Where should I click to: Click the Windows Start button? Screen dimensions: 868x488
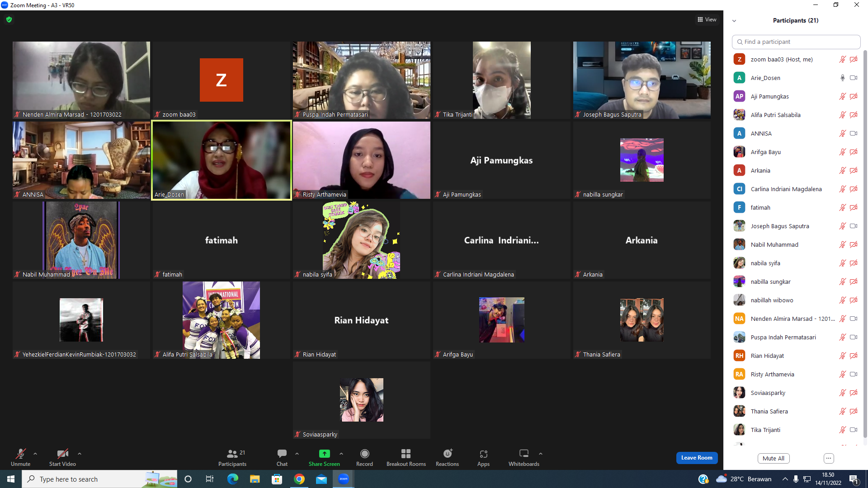11,479
